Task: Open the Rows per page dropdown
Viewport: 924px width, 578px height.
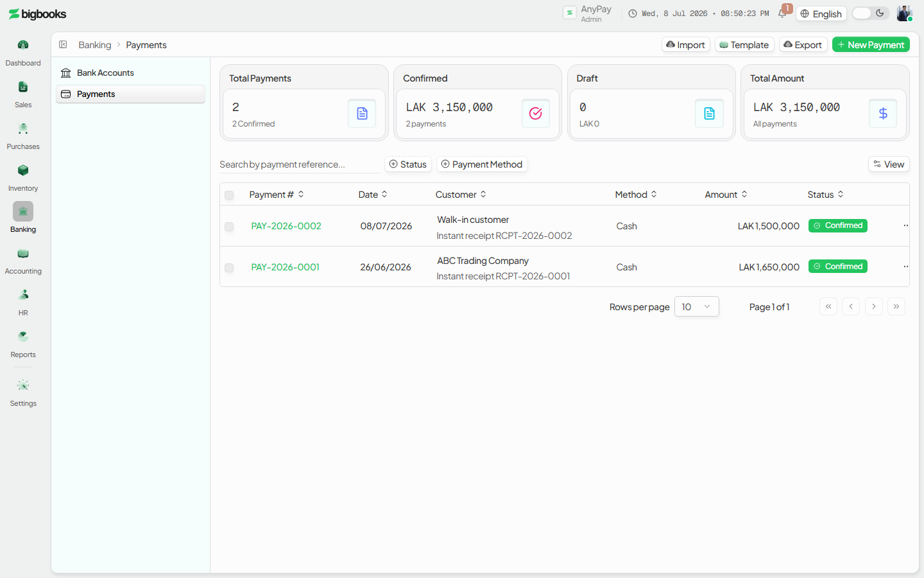Action: (696, 306)
